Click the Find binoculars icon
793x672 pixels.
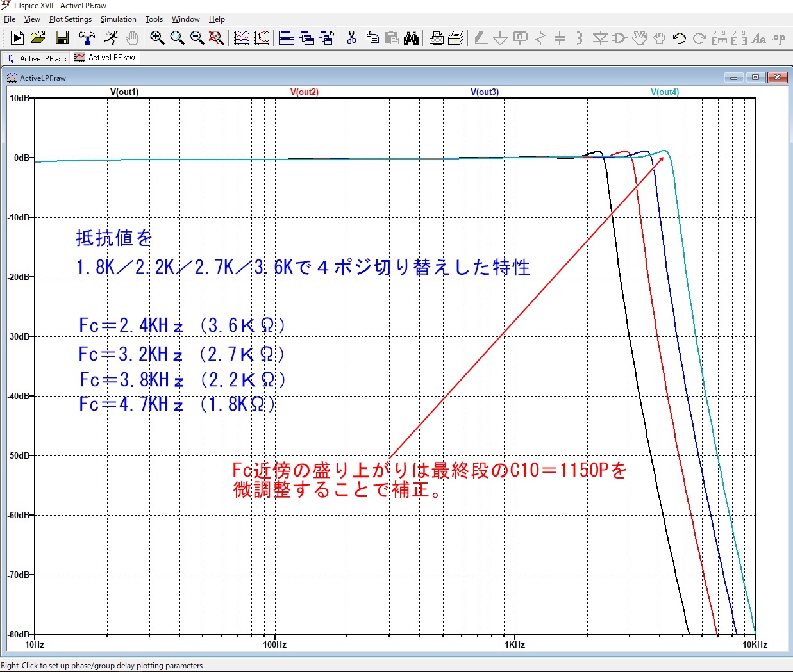411,38
